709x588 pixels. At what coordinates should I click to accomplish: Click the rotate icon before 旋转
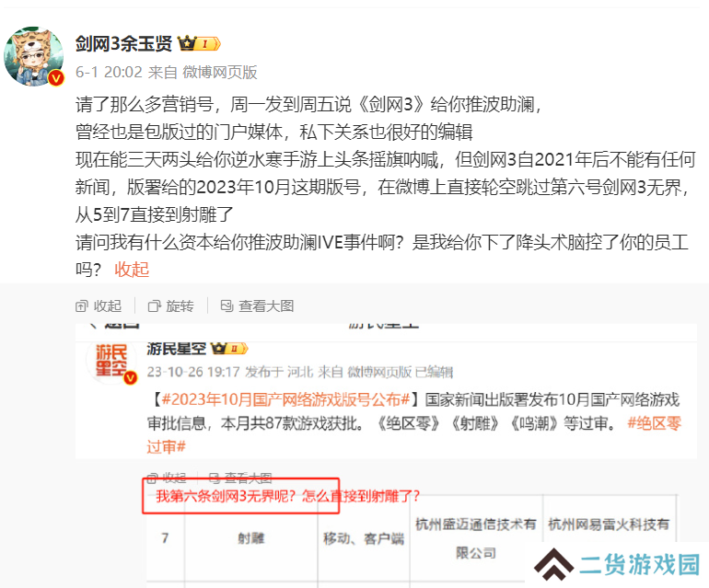pos(154,306)
